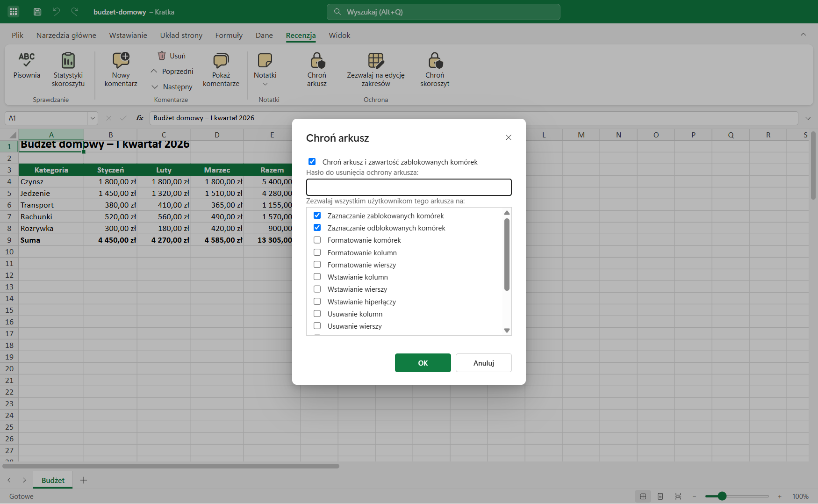Enable Formatowanie kolumn checkbox
818x504 pixels.
pyautogui.click(x=317, y=252)
